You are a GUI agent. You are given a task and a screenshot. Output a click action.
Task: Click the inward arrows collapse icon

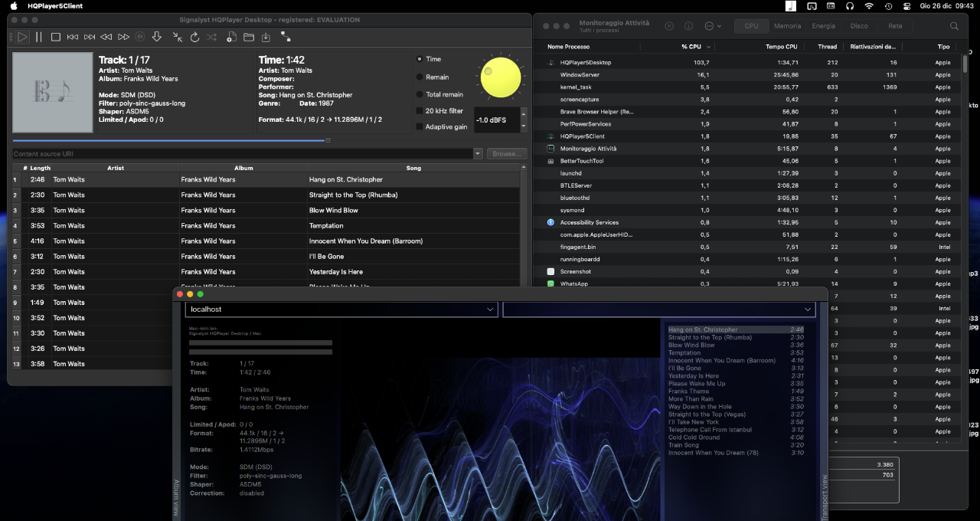click(x=178, y=37)
